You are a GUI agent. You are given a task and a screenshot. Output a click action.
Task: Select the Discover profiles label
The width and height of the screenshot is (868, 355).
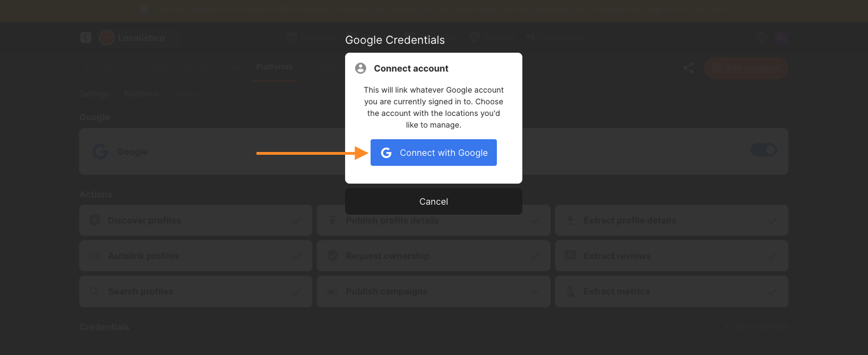coord(145,220)
